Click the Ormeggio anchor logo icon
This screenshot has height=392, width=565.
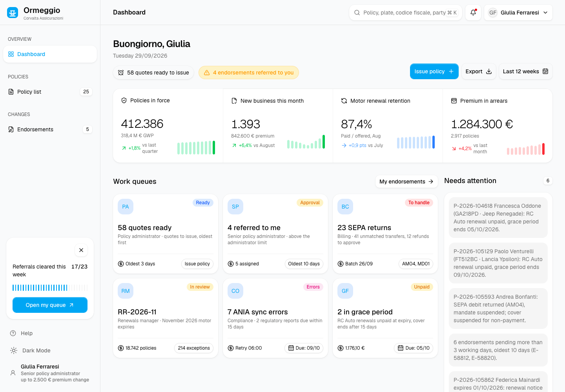click(x=13, y=13)
